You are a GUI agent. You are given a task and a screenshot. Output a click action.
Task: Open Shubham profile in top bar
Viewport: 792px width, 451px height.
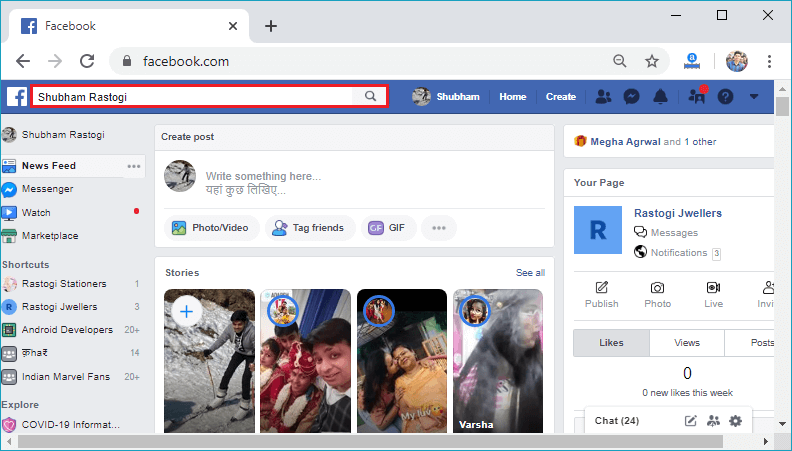pyautogui.click(x=446, y=96)
